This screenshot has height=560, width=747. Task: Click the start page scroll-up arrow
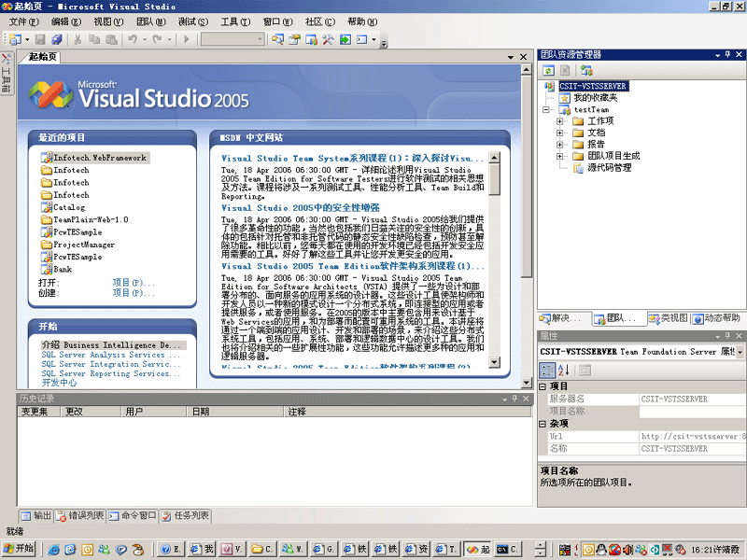point(526,69)
